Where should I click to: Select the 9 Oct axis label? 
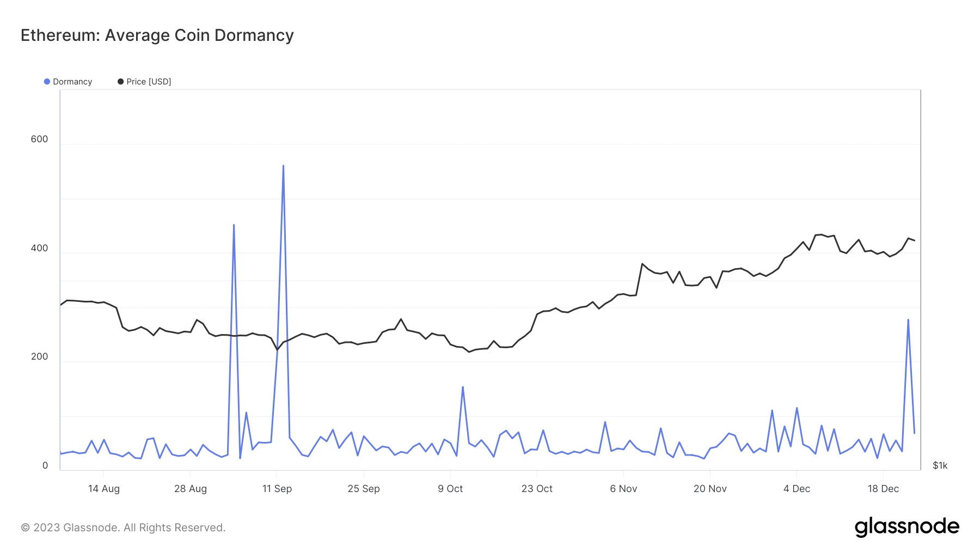coord(450,489)
